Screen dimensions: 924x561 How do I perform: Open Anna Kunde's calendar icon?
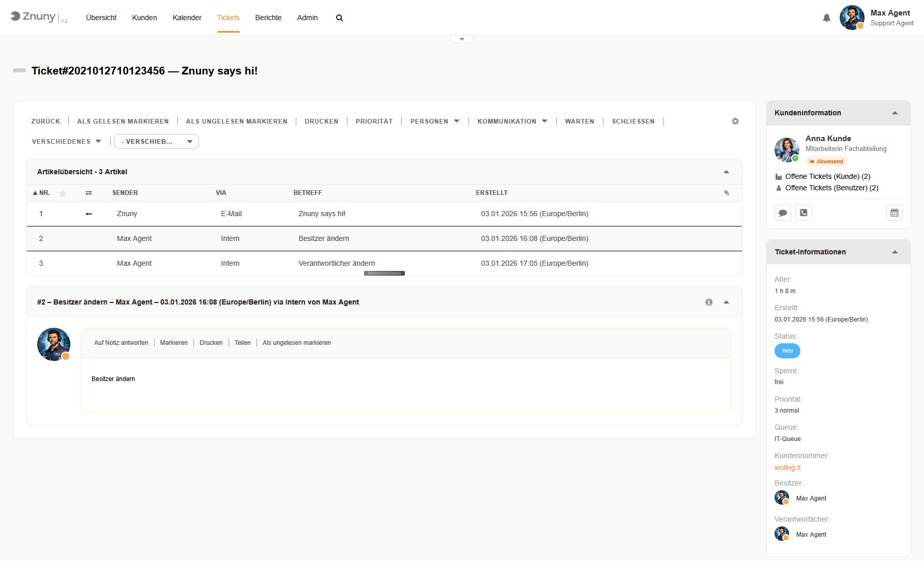[894, 212]
